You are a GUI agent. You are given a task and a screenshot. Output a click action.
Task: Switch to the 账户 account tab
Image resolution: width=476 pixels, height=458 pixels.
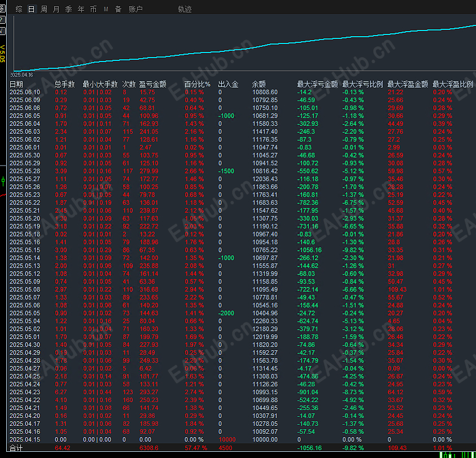coord(136,9)
